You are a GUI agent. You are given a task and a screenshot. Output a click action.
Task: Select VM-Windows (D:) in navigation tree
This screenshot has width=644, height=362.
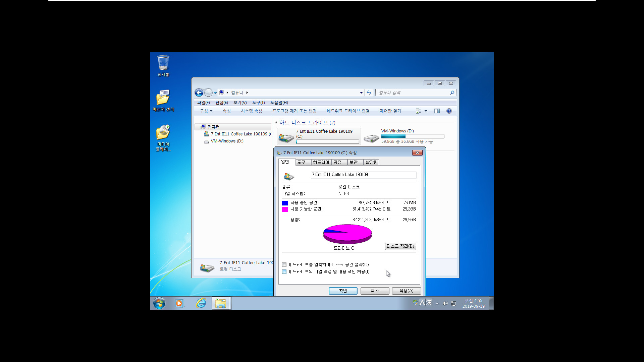(x=227, y=141)
